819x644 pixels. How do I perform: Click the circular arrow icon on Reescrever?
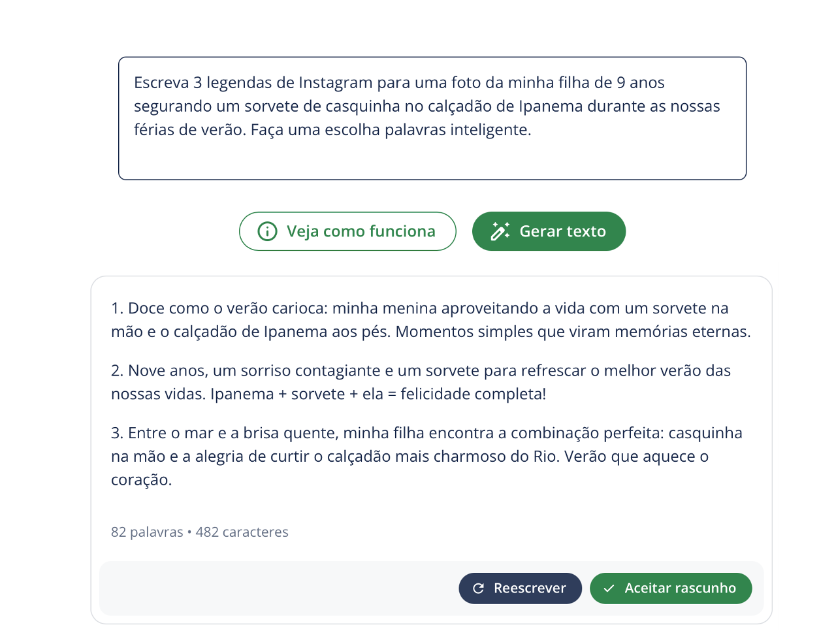478,588
